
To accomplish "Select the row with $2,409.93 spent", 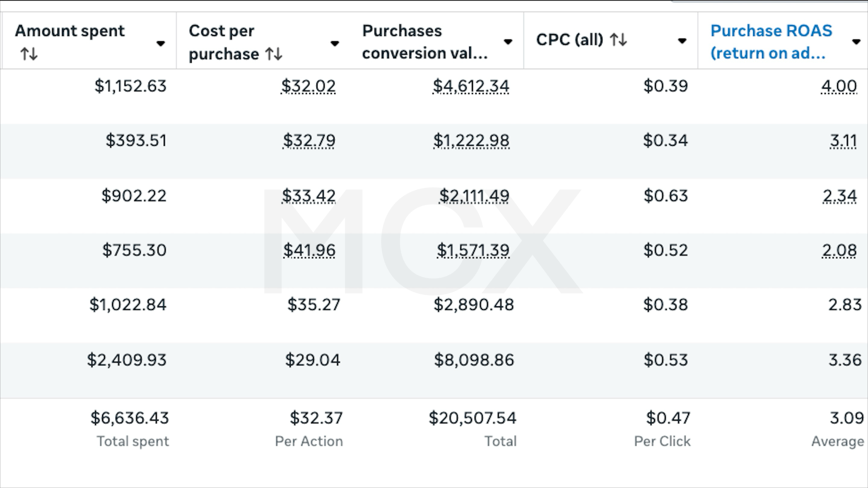I will pos(434,370).
